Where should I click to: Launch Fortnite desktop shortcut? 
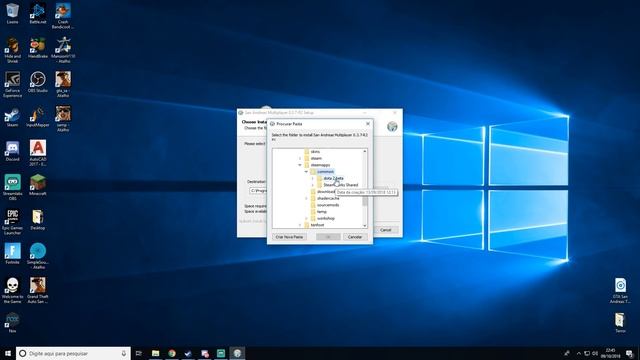[x=12, y=253]
